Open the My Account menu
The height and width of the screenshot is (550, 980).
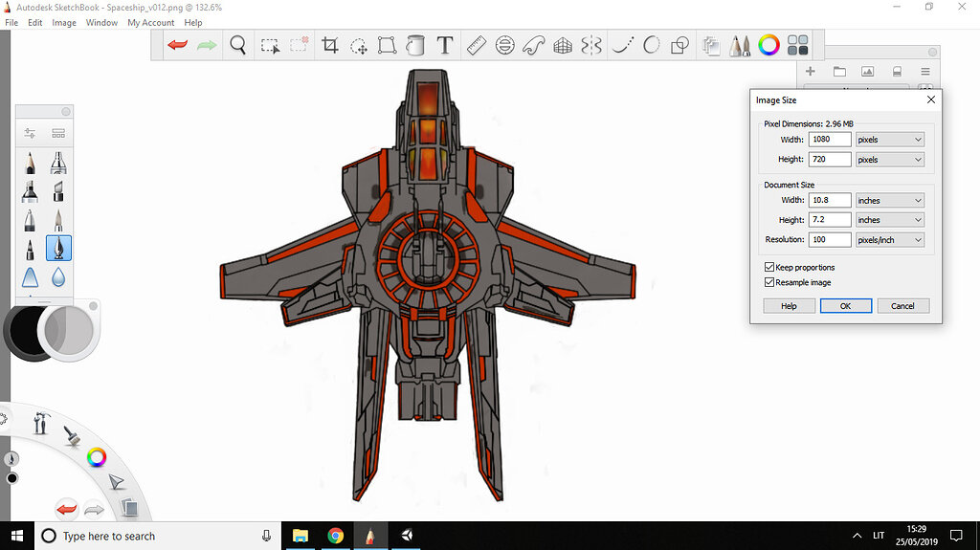(x=151, y=22)
